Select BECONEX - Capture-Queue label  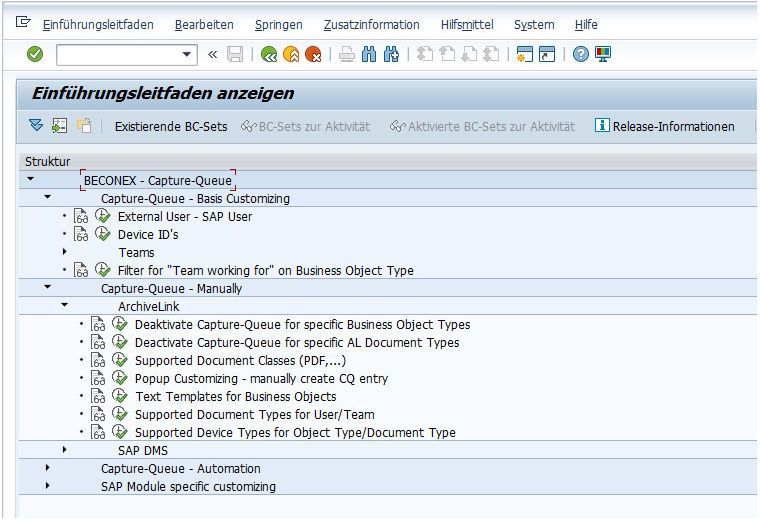[x=158, y=180]
